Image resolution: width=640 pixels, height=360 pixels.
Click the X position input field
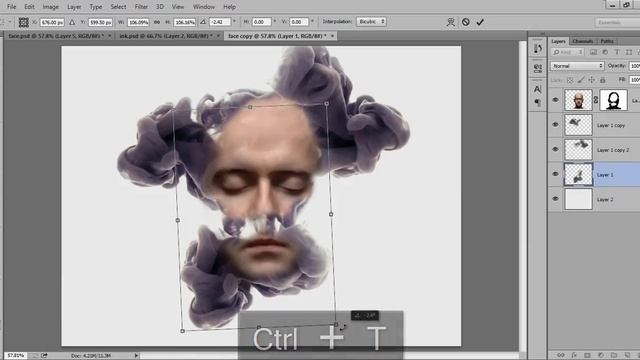(53, 22)
